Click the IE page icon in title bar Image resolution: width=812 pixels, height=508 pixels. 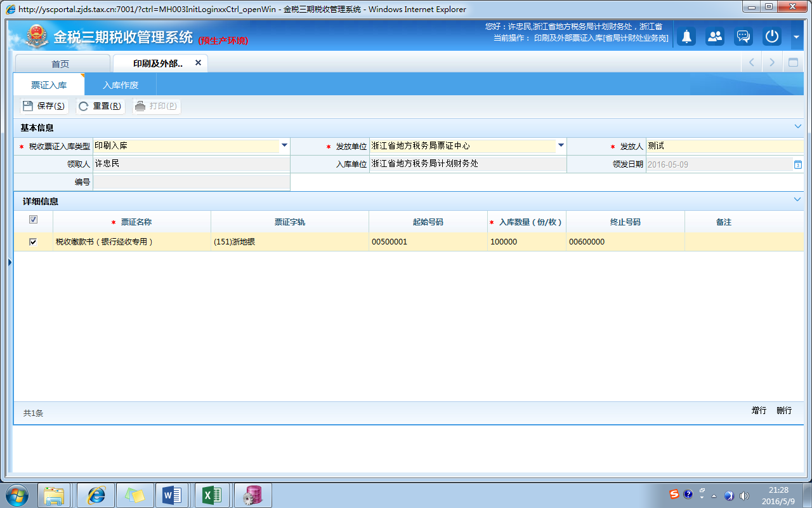[x=11, y=9]
